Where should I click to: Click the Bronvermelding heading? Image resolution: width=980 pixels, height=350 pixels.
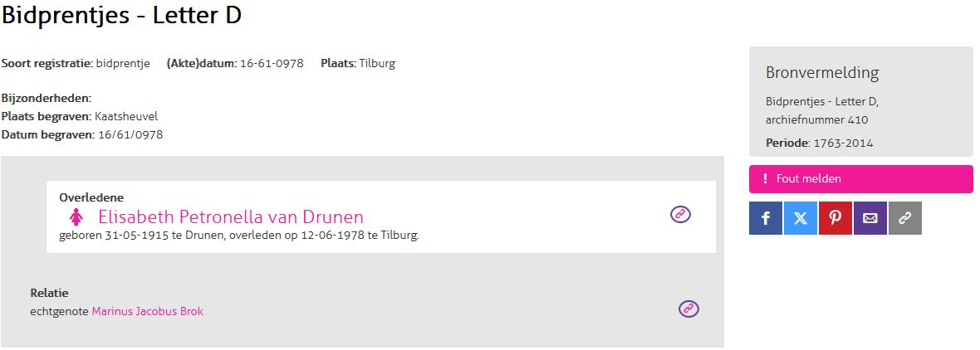[x=821, y=73]
